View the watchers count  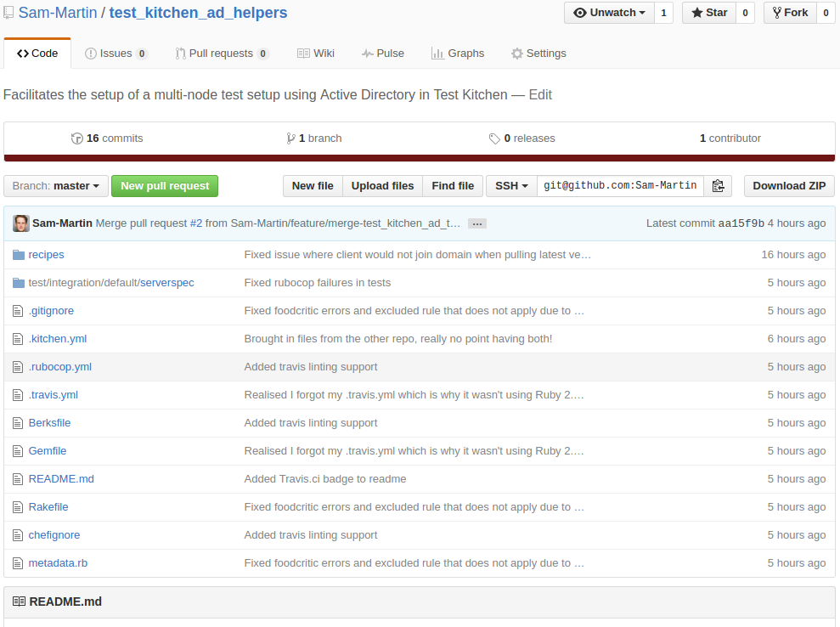[663, 13]
